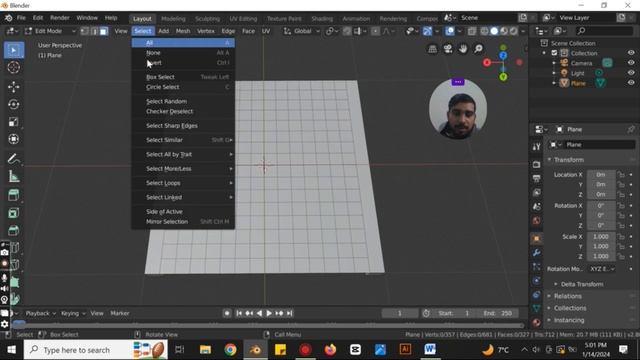Expand the Relations panel

point(567,296)
